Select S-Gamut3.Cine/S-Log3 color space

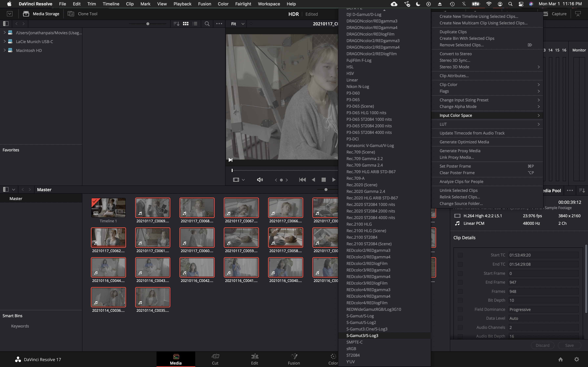point(367,329)
